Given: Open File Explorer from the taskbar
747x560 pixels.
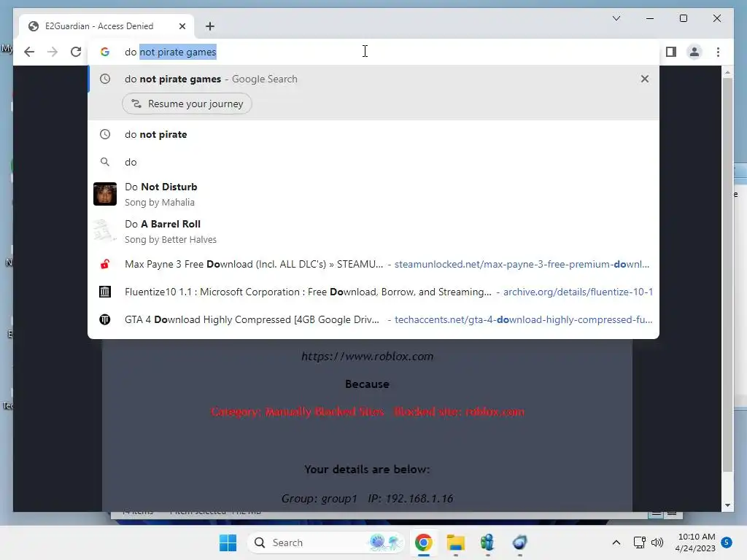Looking at the screenshot, I should coord(455,542).
